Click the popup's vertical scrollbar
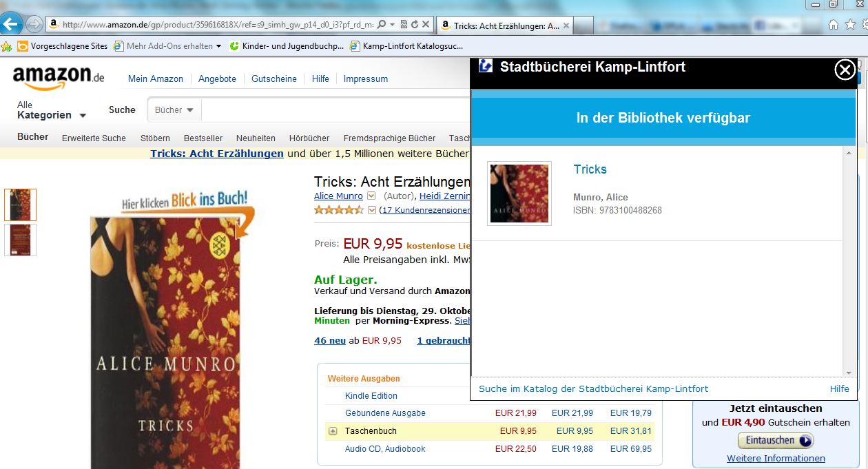Image resolution: width=868 pixels, height=469 pixels. [850, 262]
